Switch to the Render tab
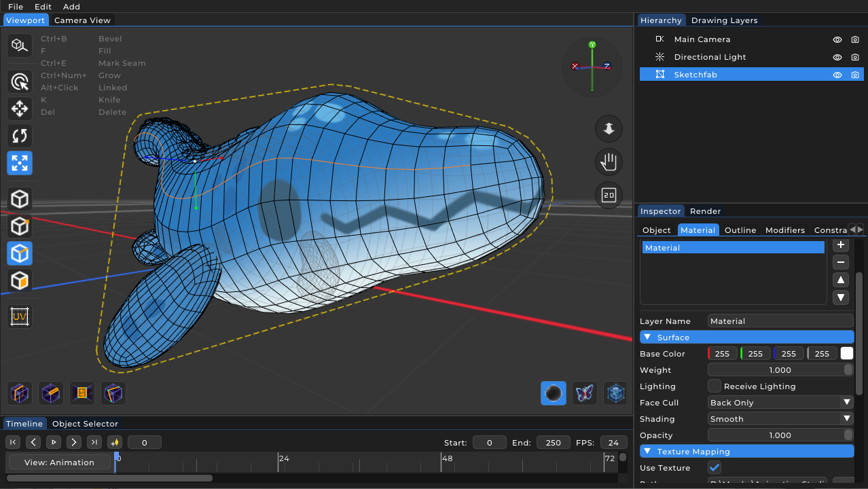868x489 pixels. pyautogui.click(x=705, y=211)
